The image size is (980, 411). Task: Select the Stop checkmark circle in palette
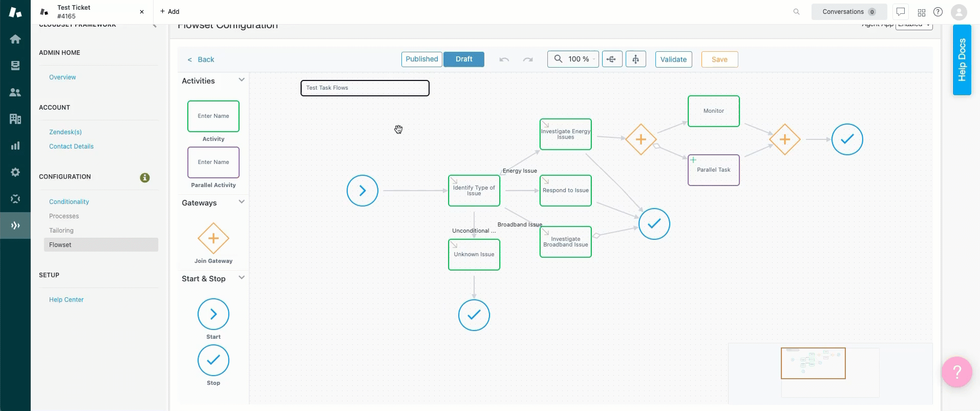(214, 360)
